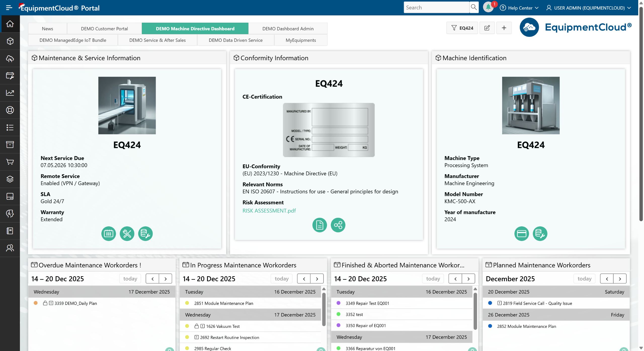
Task: Click the calendar icon under Warranty
Action: click(x=108, y=234)
